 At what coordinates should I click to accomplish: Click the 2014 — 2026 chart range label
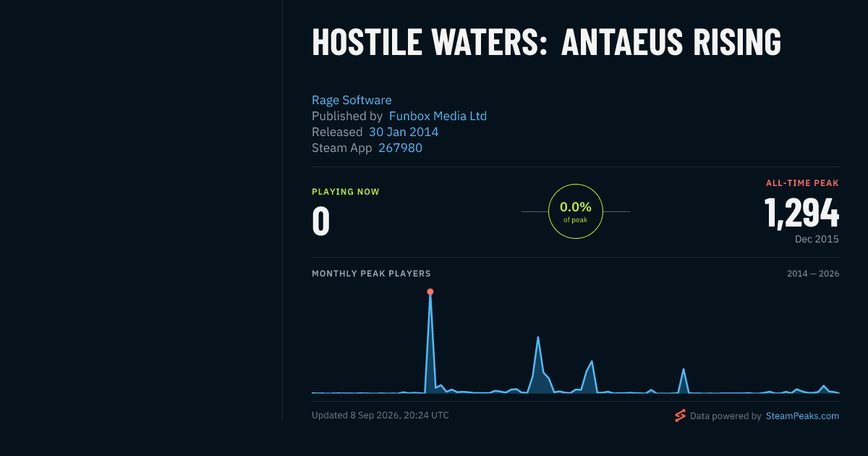813,274
